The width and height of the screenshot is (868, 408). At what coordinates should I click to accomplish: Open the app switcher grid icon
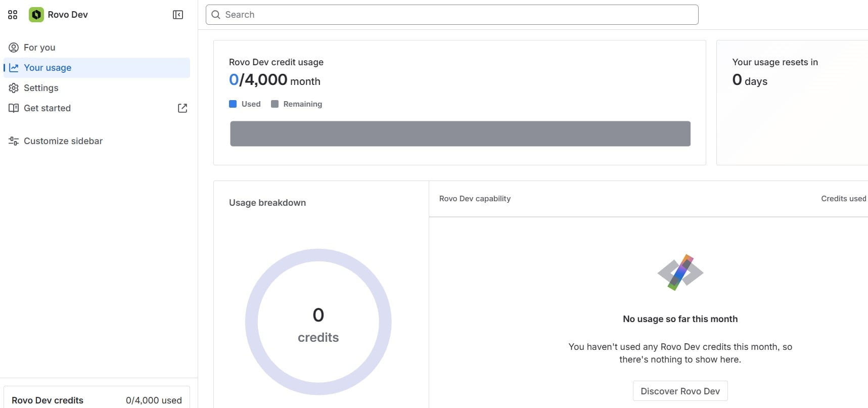coord(13,15)
